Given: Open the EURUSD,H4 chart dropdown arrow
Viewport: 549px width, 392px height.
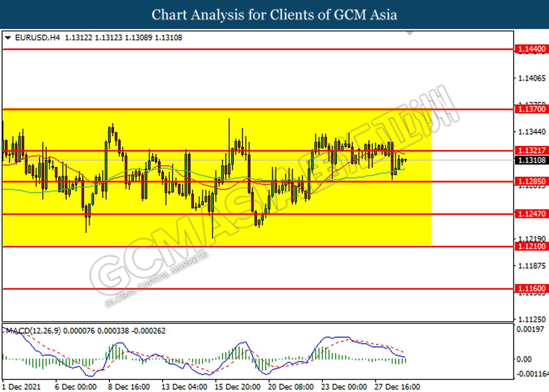Looking at the screenshot, I should point(8,38).
